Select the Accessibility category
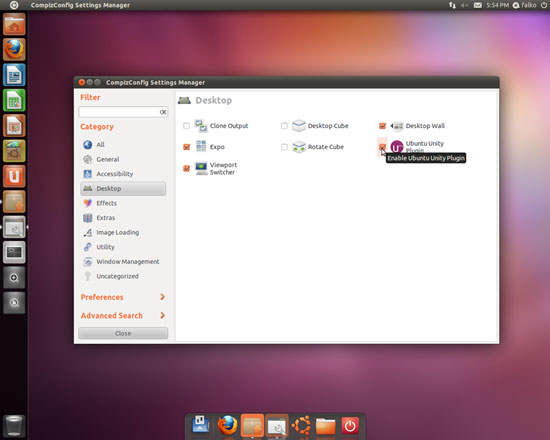Screen dimensions: 550x440 (x=123, y=174)
